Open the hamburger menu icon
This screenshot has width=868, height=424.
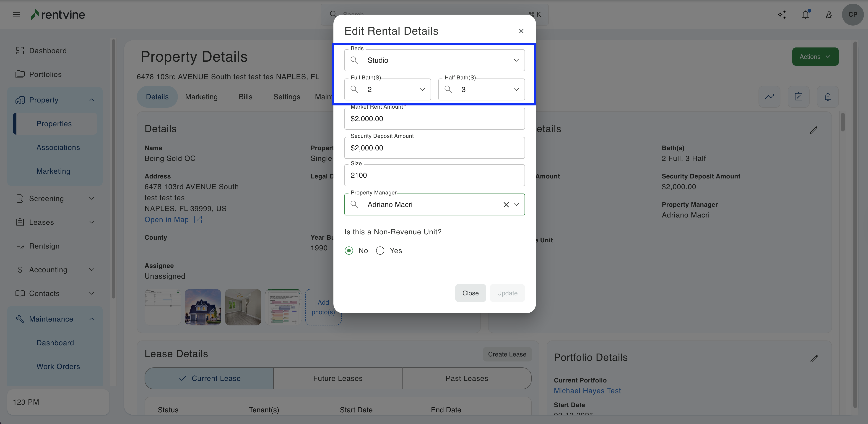(16, 15)
